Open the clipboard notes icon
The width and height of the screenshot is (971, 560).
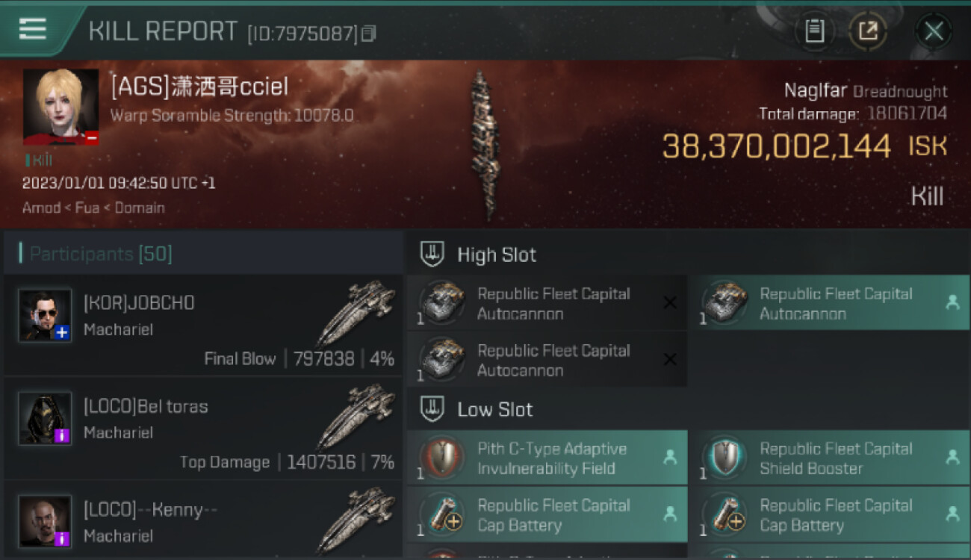[x=814, y=31]
